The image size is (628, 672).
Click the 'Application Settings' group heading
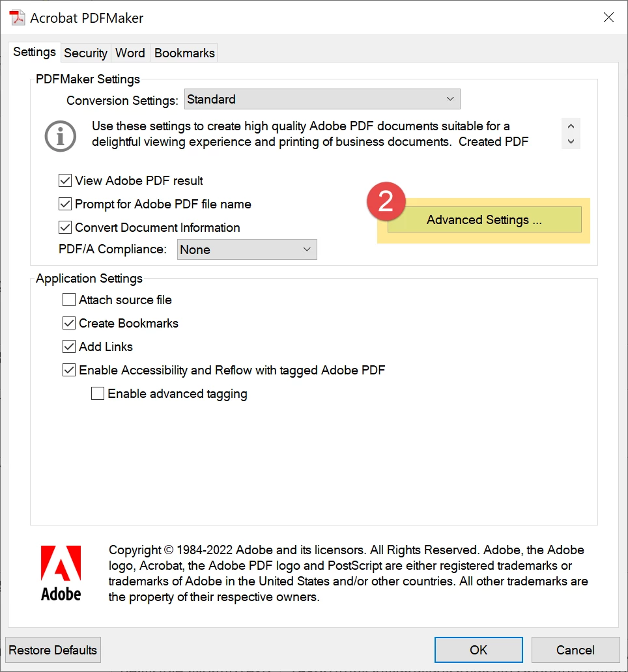pyautogui.click(x=89, y=279)
